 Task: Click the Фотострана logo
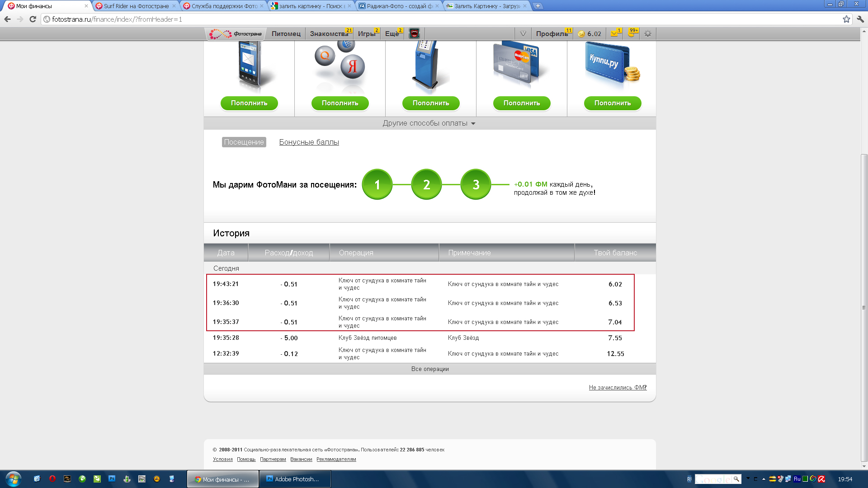click(x=236, y=34)
